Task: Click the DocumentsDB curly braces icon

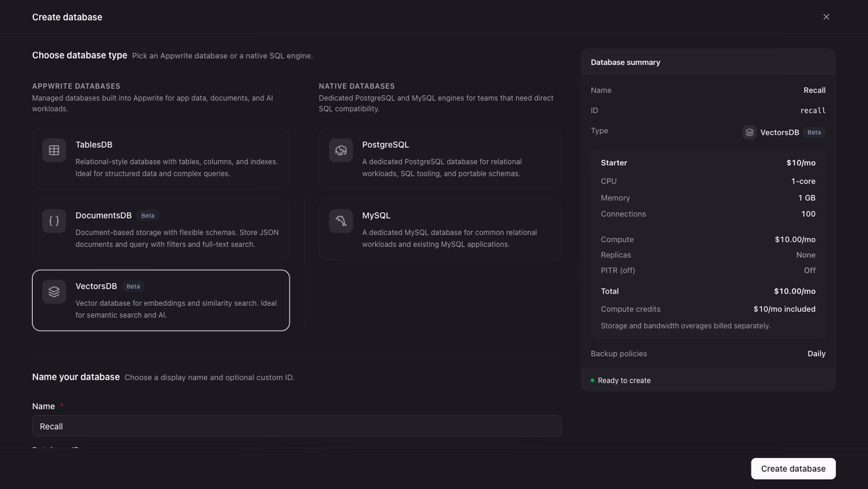Action: [x=54, y=221]
